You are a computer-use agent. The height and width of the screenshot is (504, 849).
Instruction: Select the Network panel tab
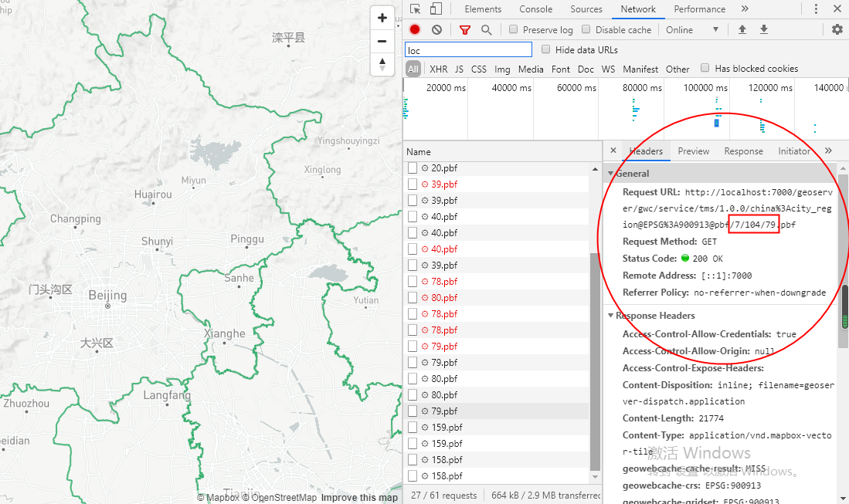coord(638,9)
